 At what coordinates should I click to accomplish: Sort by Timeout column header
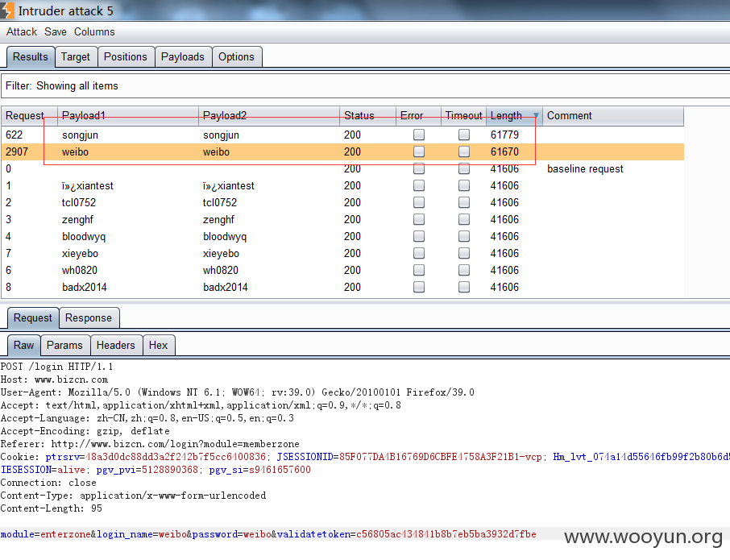tap(463, 115)
